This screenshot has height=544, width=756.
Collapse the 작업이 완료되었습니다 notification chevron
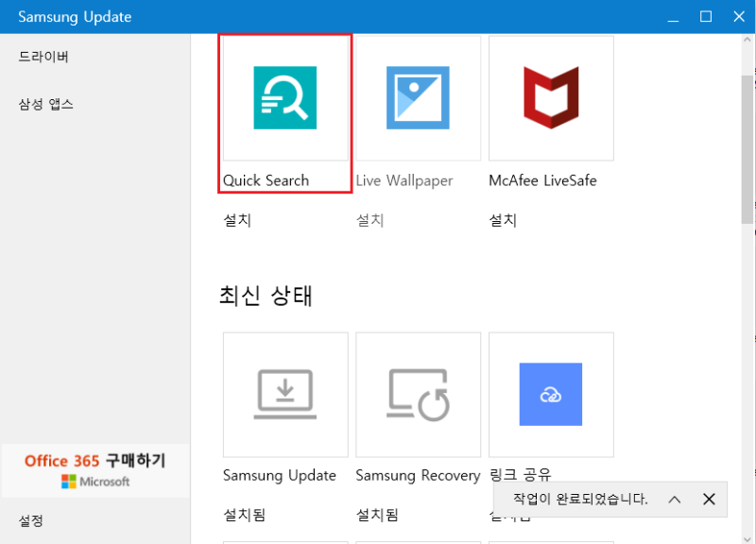[674, 499]
